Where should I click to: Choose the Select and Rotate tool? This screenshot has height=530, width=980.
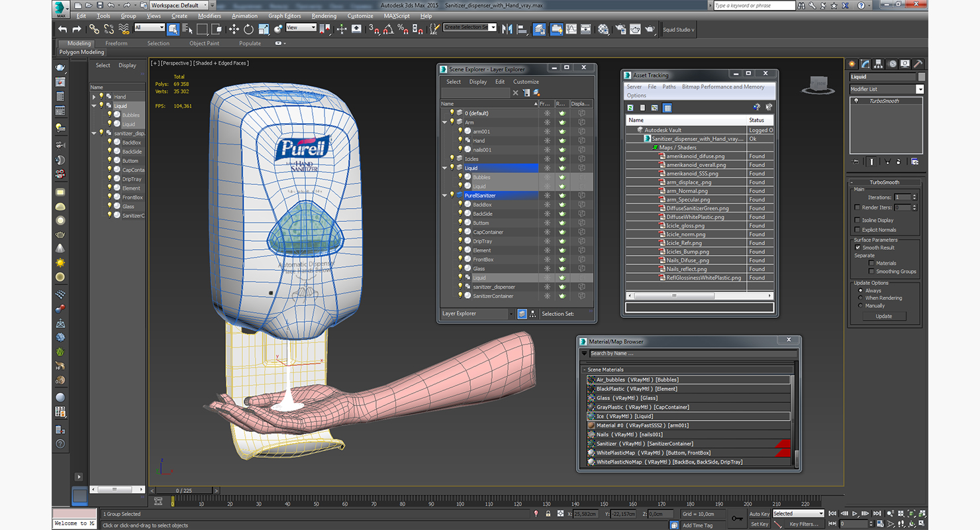[248, 29]
